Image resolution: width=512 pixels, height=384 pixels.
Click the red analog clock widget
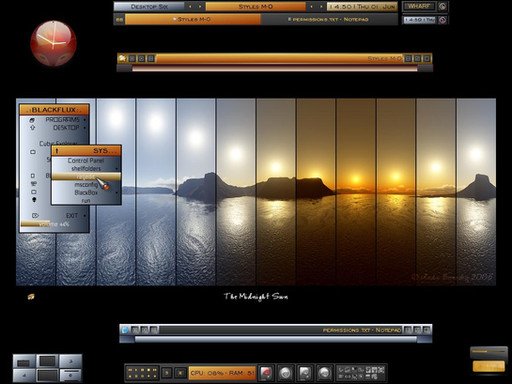(53, 43)
